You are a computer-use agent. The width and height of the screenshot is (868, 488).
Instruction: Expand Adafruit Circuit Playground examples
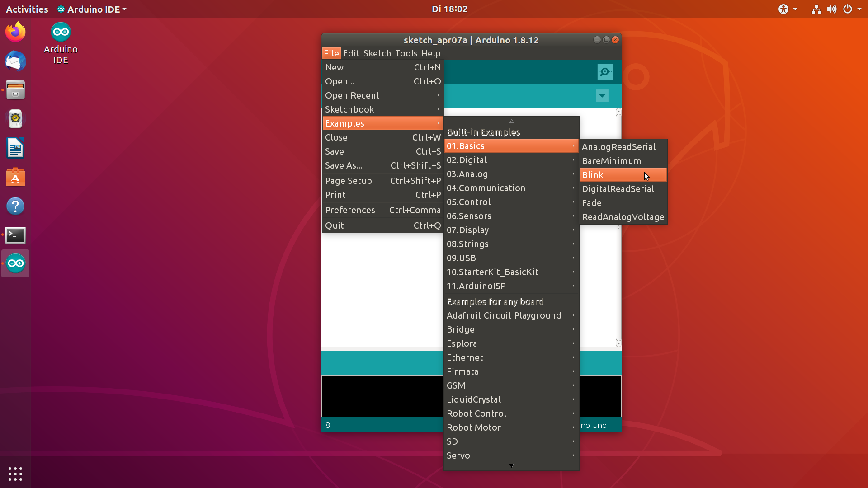tap(511, 315)
